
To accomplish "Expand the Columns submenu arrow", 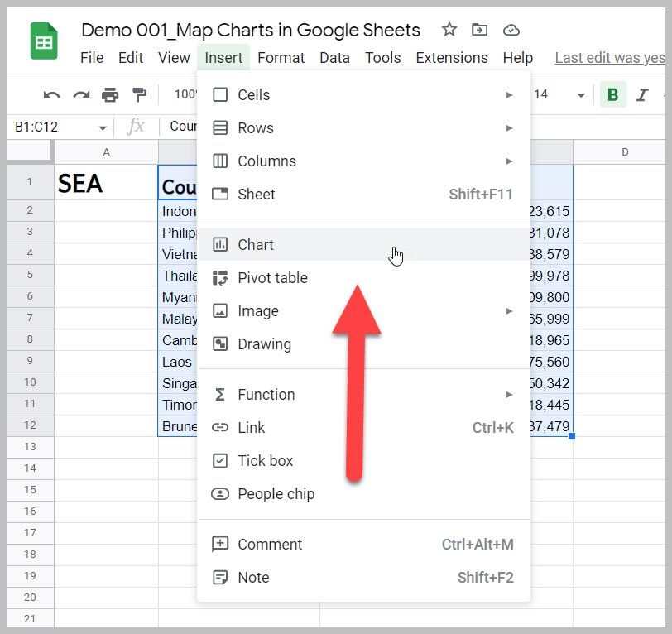I will tap(509, 161).
